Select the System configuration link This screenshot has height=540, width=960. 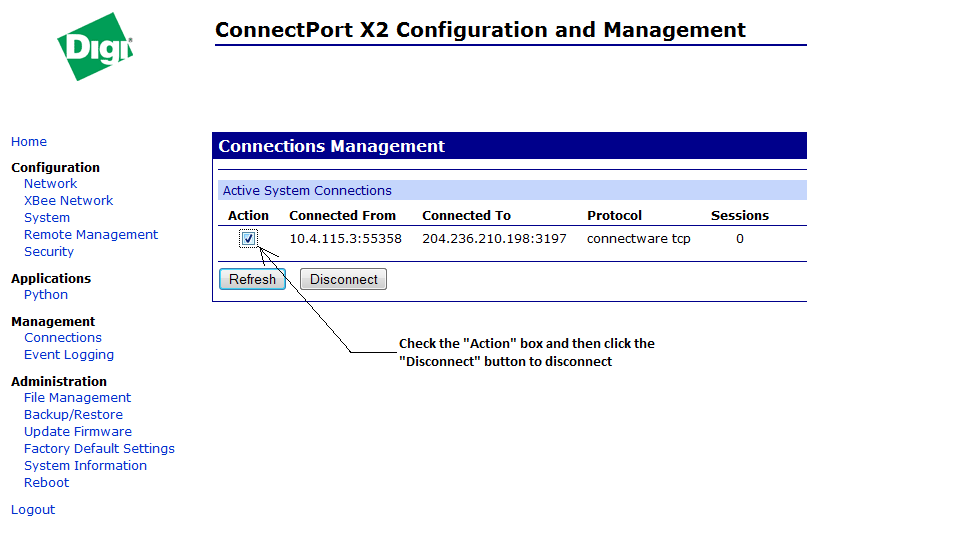(47, 218)
